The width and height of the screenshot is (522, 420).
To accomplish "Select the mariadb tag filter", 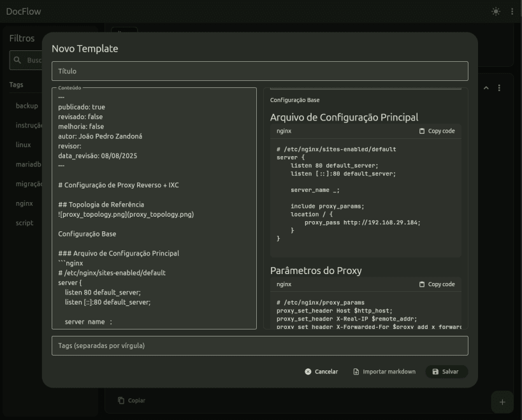I will (28, 164).
